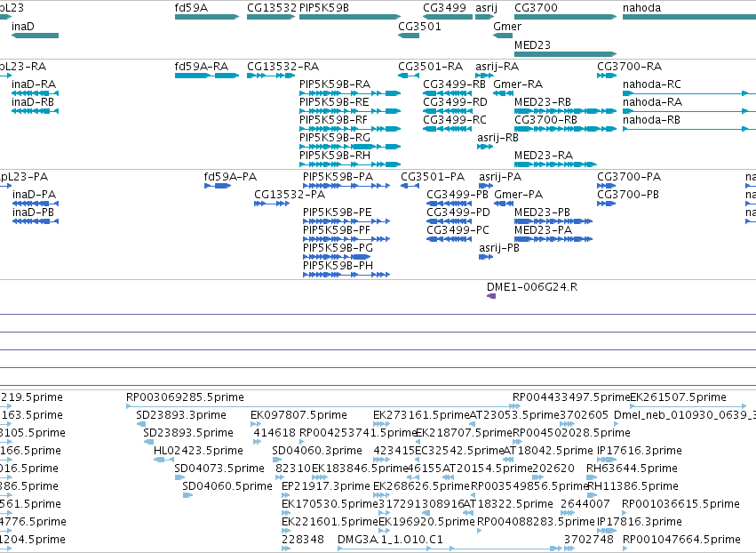Click protein Gmer-PA

coord(504,204)
